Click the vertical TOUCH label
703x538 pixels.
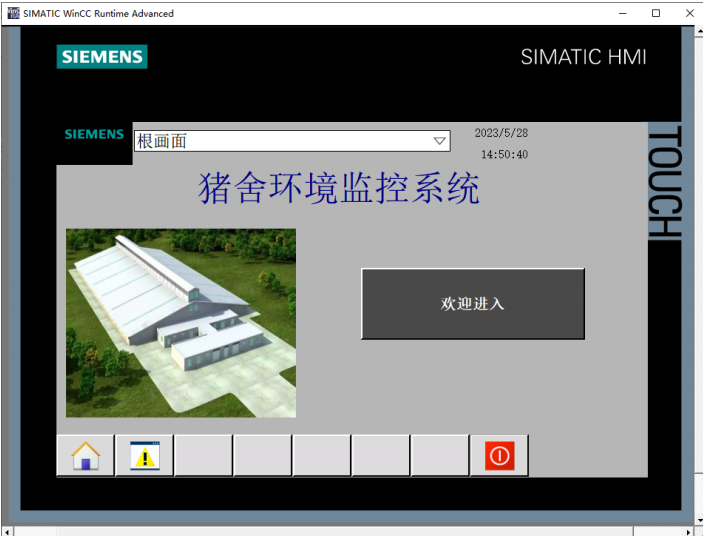tap(664, 181)
